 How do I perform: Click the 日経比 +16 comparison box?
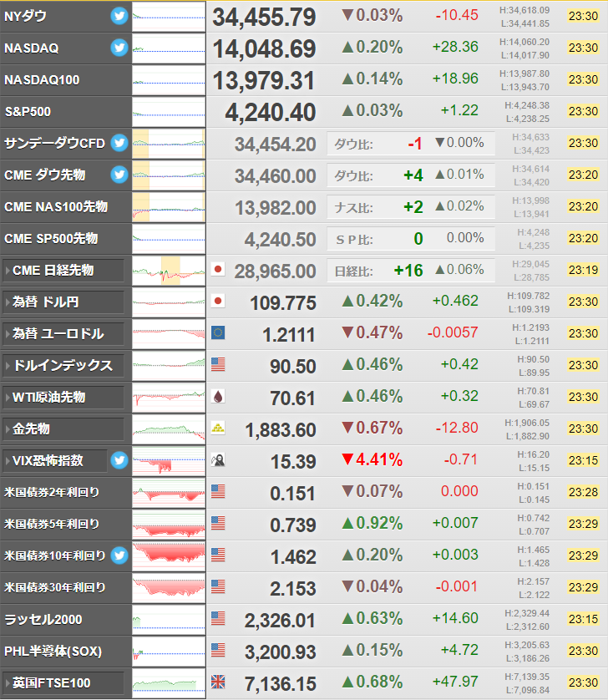click(411, 271)
